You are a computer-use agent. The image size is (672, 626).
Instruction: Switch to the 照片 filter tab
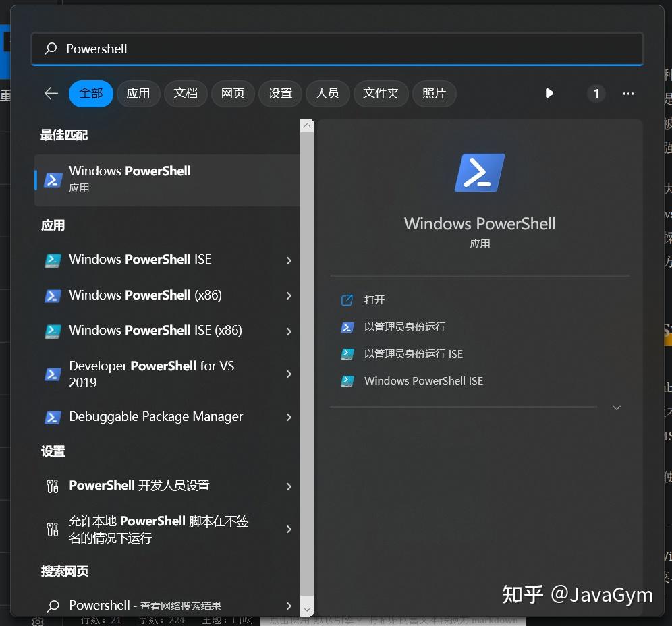pyautogui.click(x=434, y=93)
